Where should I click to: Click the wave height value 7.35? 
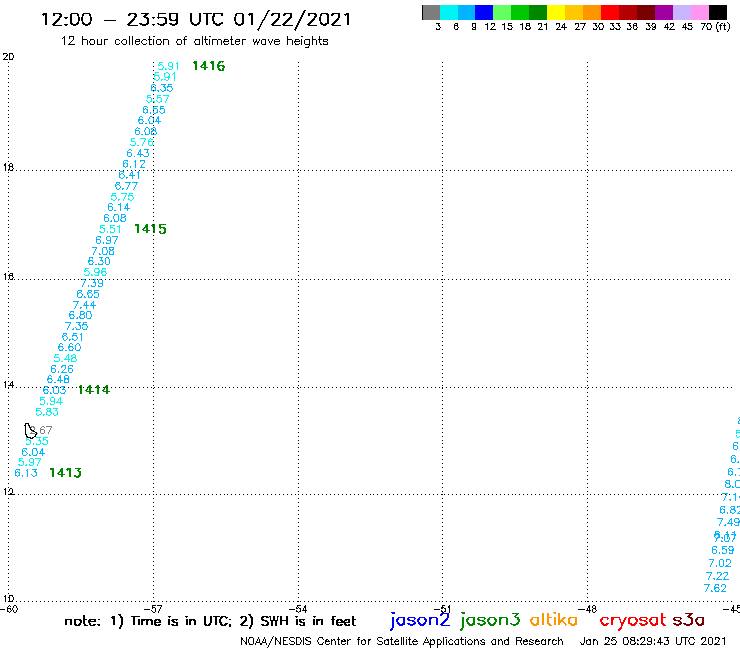tap(76, 326)
